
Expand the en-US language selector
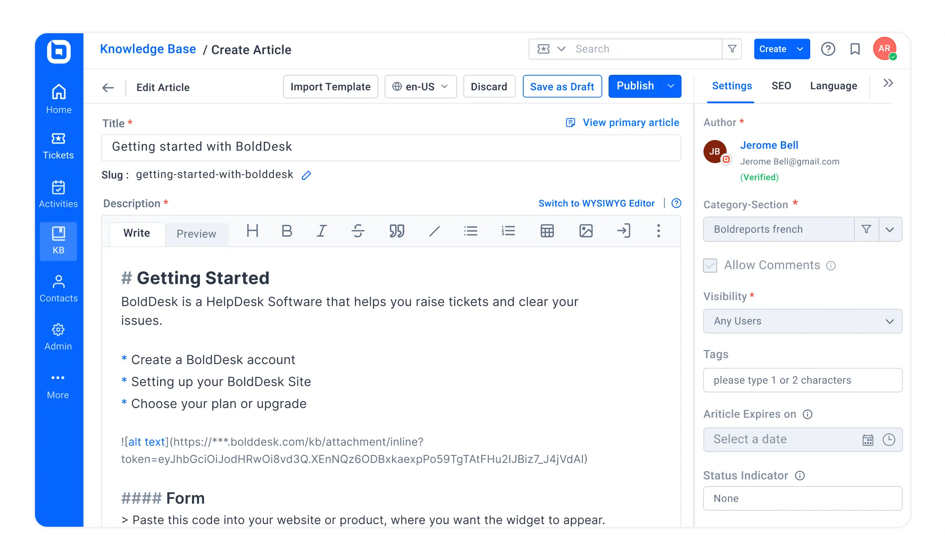[x=444, y=87]
